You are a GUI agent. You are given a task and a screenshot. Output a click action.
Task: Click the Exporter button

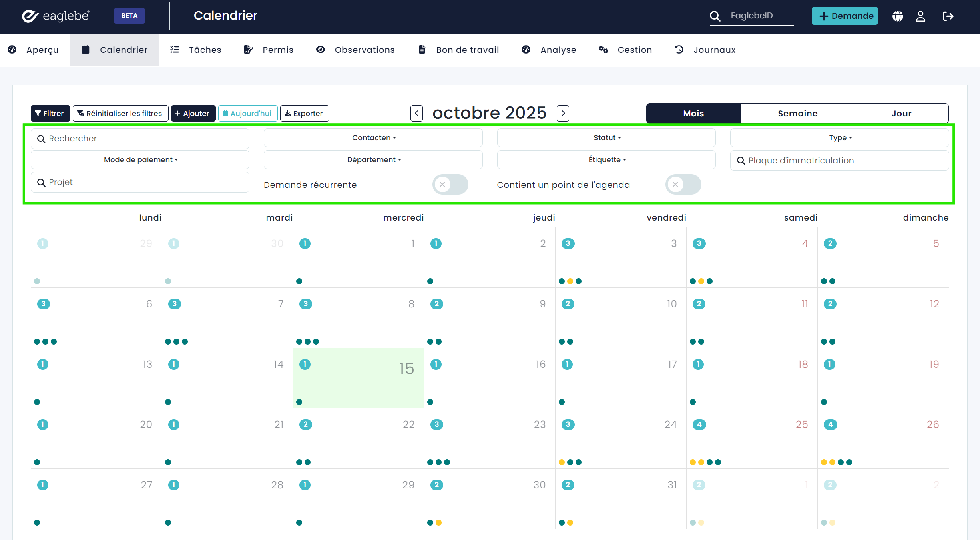point(304,113)
